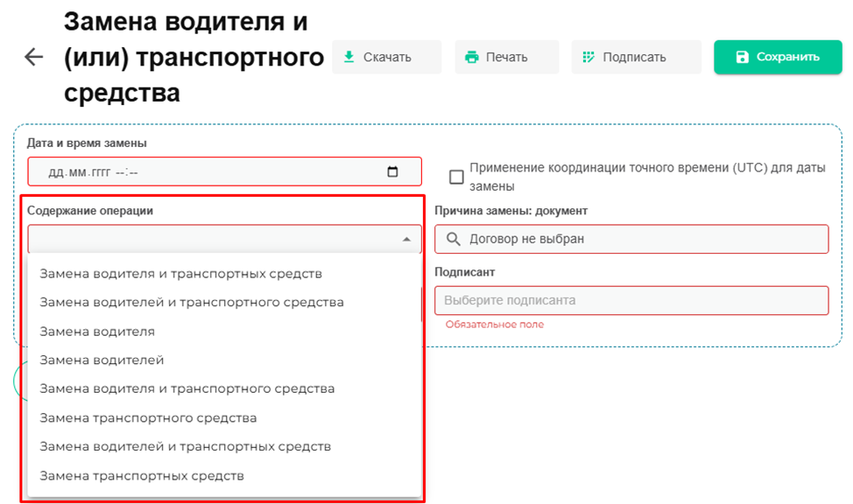Save the form with Сохранить
Screen dimensions: 853x504
(765, 57)
